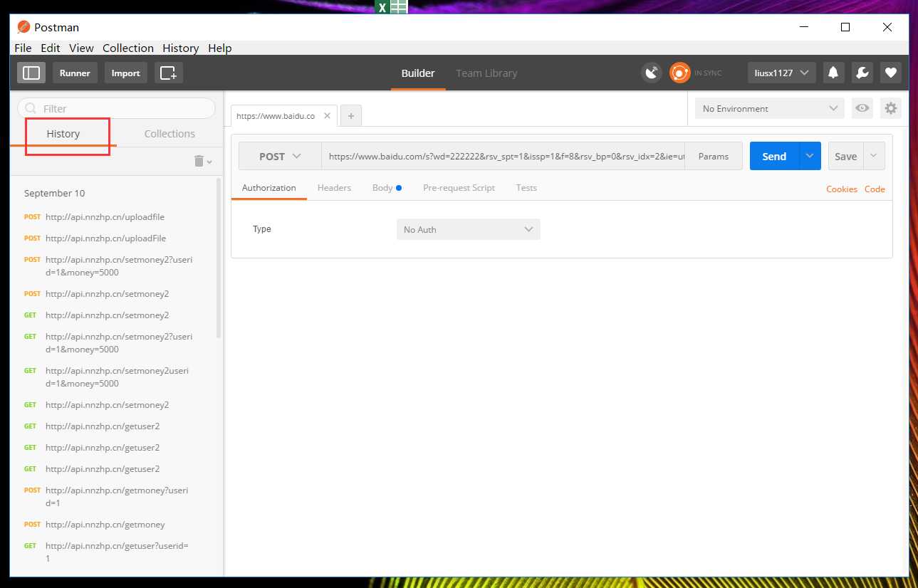Select the History sidebar tab
The image size is (918, 588).
(x=63, y=133)
